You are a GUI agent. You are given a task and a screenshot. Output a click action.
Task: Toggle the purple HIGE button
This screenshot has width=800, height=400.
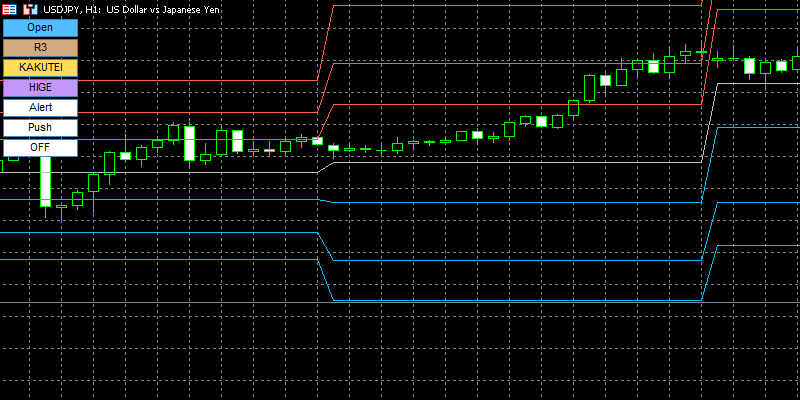click(40, 87)
